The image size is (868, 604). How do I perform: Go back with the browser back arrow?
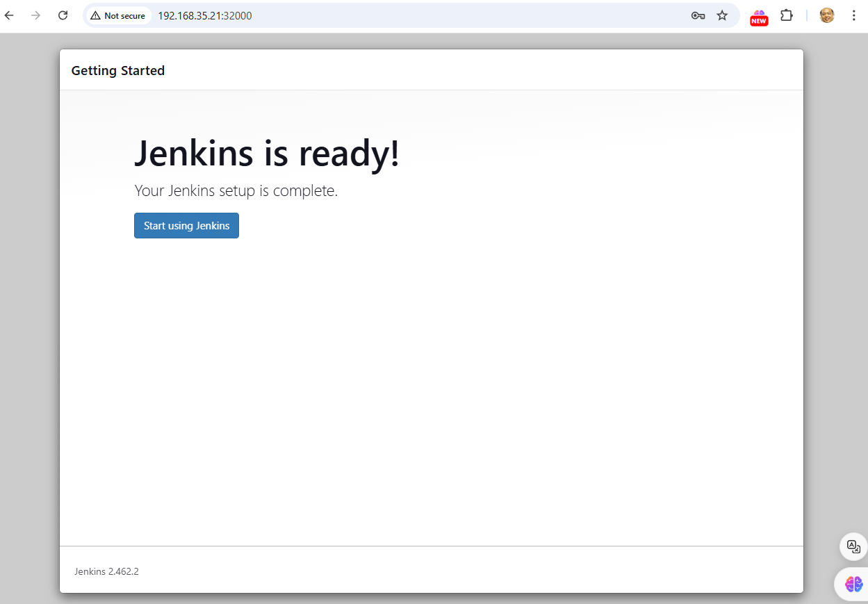click(x=9, y=15)
